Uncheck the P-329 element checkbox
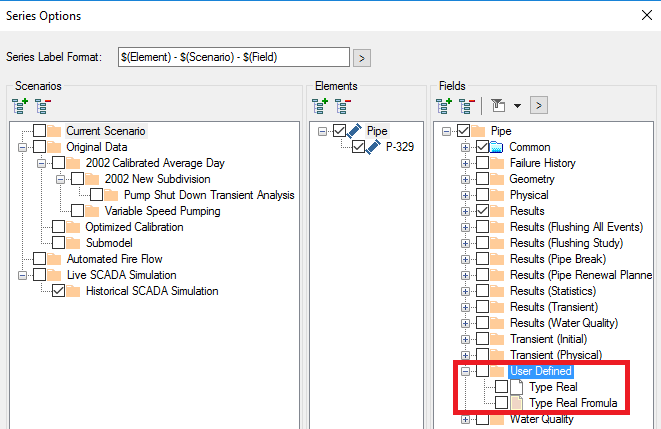 tap(358, 147)
